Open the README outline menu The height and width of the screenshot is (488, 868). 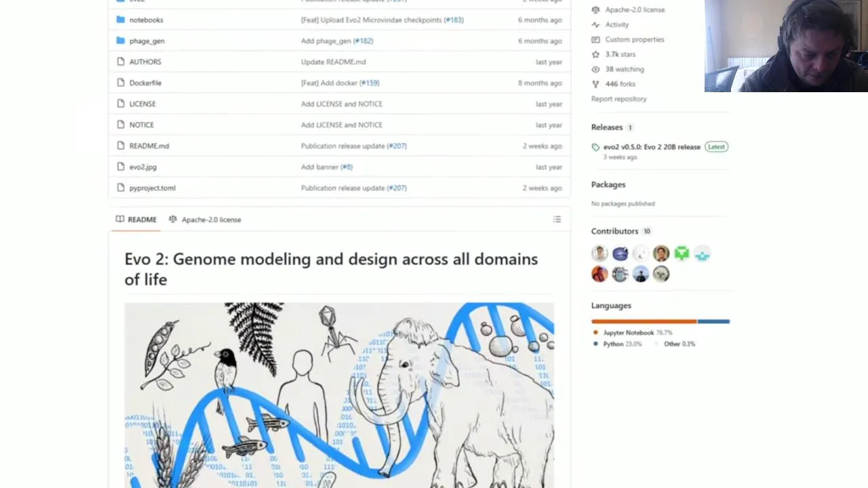tap(557, 220)
